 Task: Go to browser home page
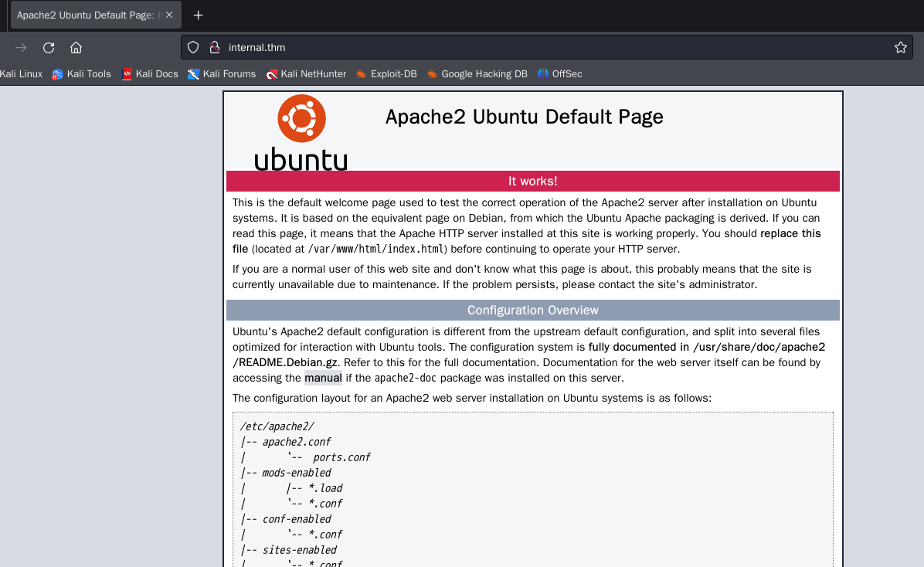(x=76, y=48)
